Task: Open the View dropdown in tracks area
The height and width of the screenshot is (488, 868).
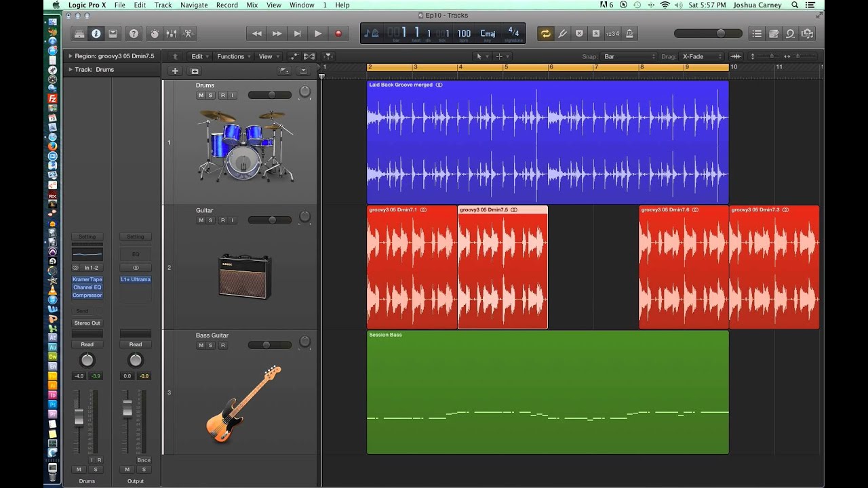Action: [x=268, y=56]
